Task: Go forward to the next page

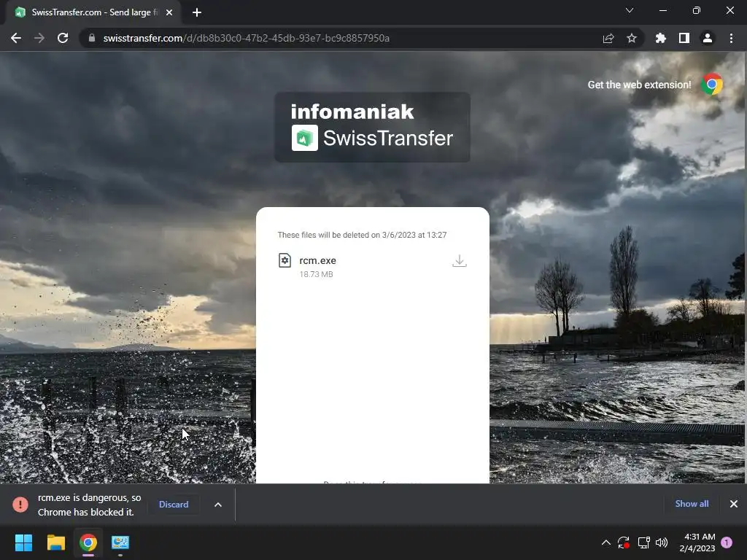Action: (x=39, y=38)
